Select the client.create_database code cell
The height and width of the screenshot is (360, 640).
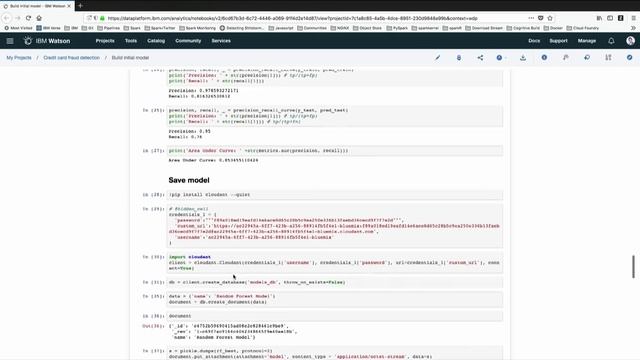[x=335, y=282]
